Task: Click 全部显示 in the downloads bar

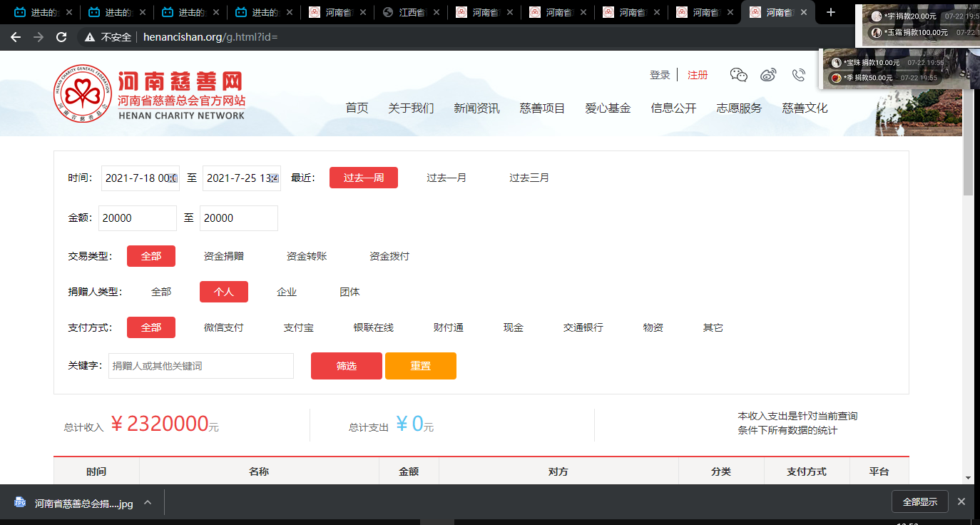Action: point(920,502)
